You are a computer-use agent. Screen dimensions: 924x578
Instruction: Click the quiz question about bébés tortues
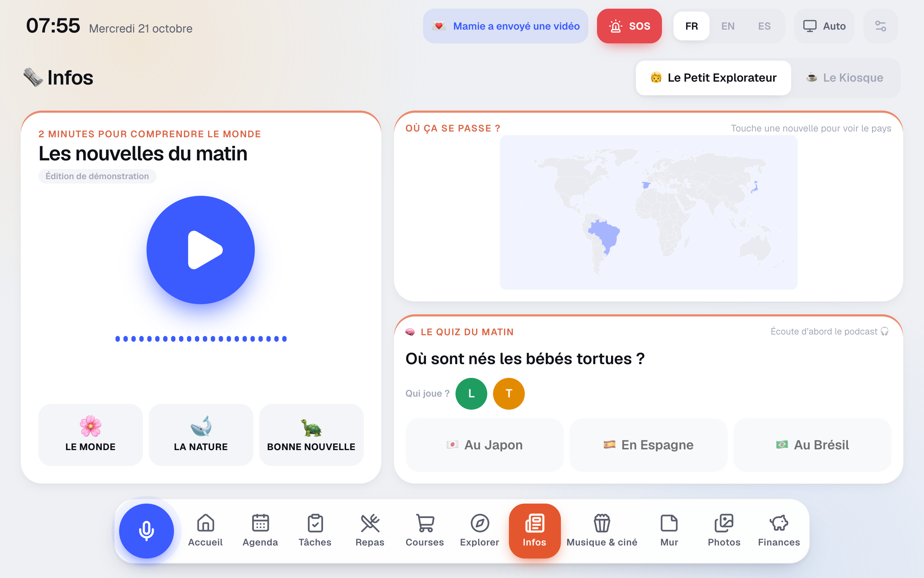coord(525,359)
